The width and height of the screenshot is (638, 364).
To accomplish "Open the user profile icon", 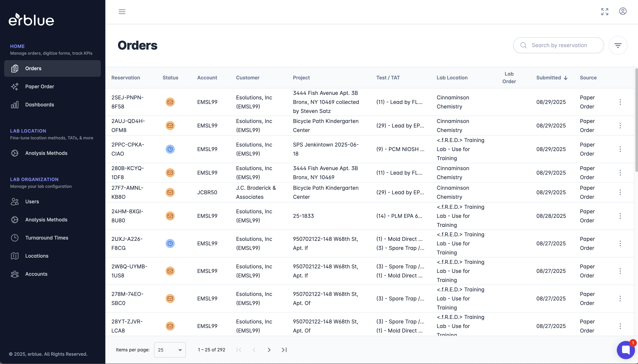I will (x=623, y=11).
